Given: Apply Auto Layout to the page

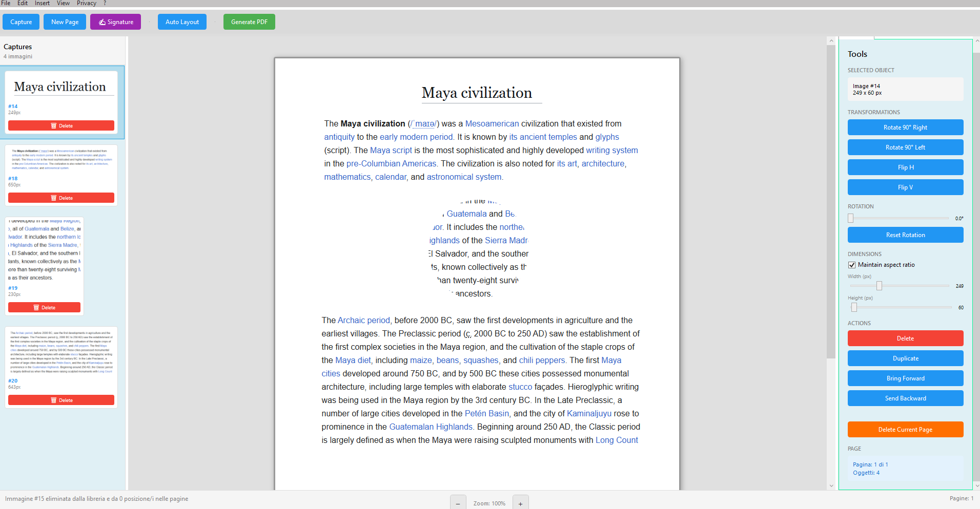Looking at the screenshot, I should 182,22.
